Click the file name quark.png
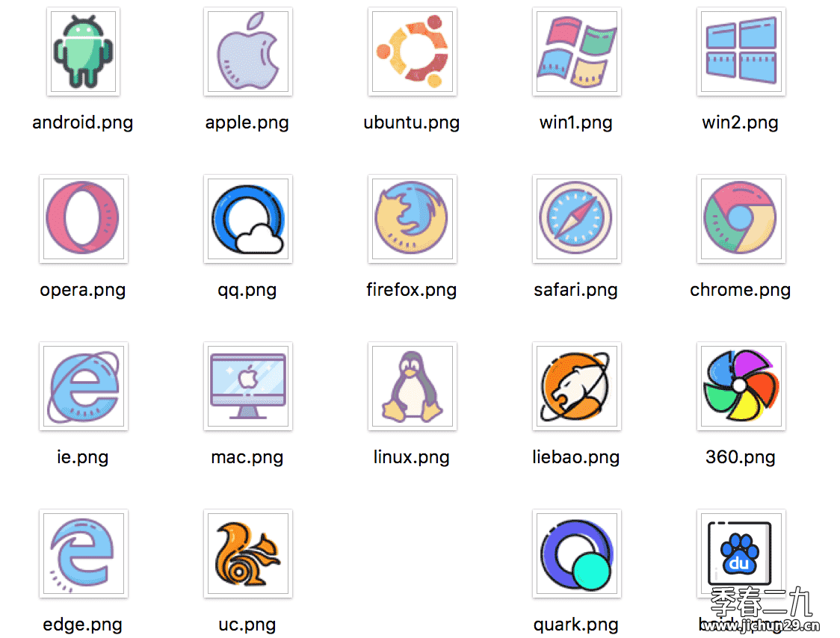 coord(576,625)
